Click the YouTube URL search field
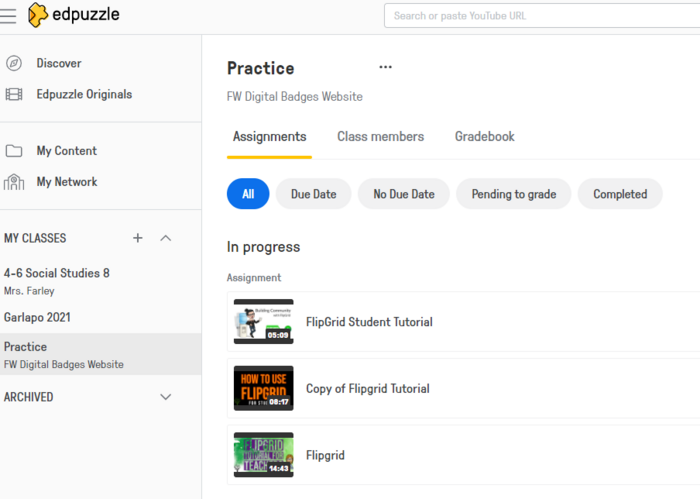This screenshot has width=700, height=499. click(540, 16)
